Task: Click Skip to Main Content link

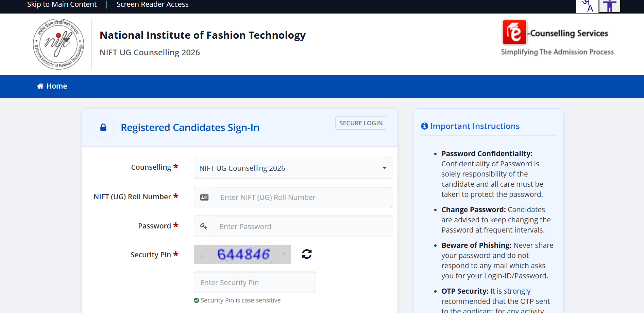Action: click(62, 4)
